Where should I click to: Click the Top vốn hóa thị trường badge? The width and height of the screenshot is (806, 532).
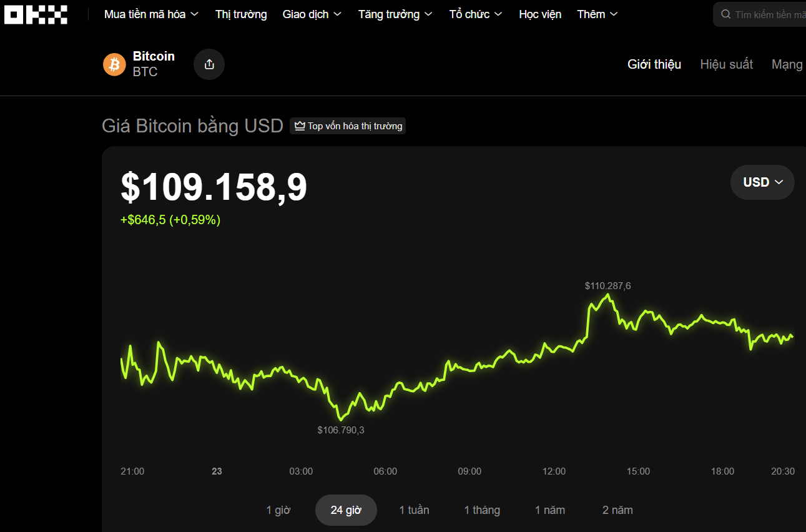click(348, 126)
